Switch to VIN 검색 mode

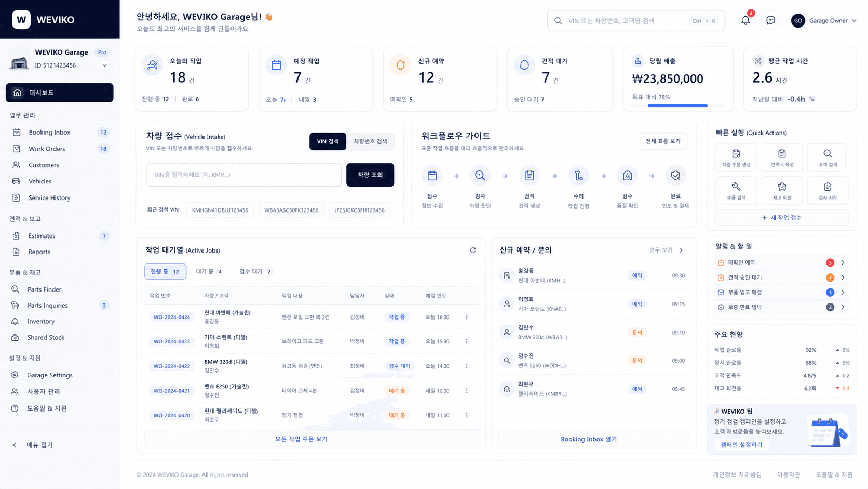coord(328,141)
